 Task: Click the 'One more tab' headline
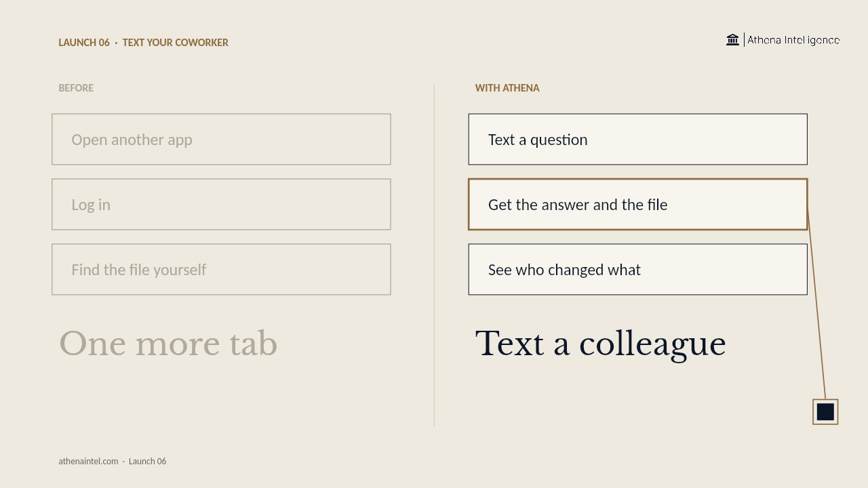(168, 344)
